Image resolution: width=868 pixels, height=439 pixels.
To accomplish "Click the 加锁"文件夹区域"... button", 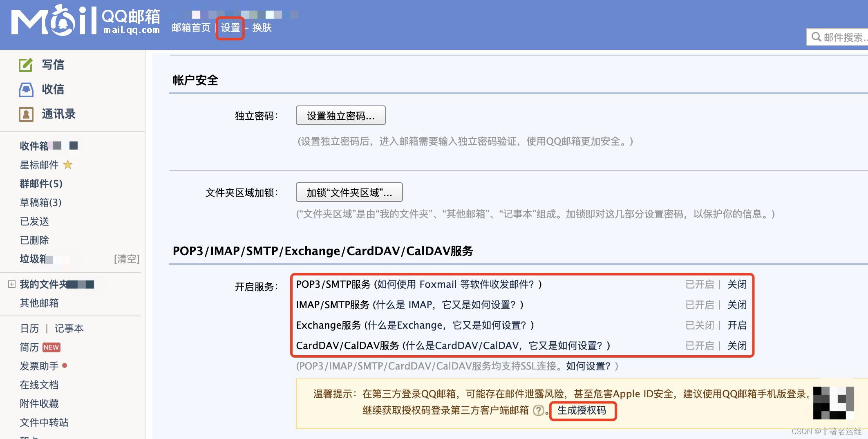I will click(x=349, y=193).
